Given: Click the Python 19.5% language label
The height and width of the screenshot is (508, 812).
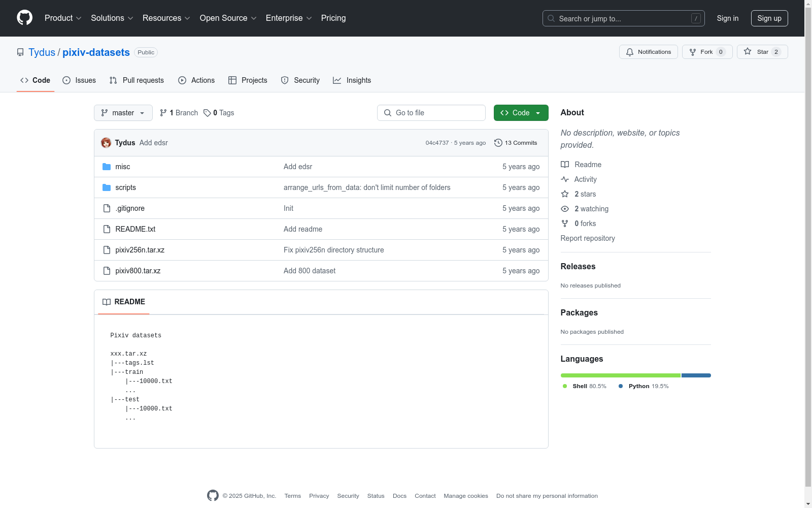Looking at the screenshot, I should (x=644, y=386).
